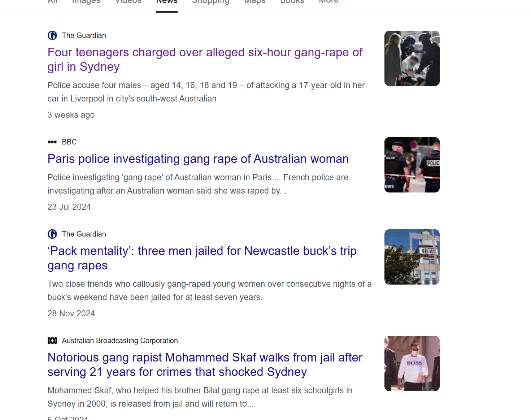Switch to the Books tab
The width and height of the screenshot is (531, 420).
coord(292,2)
